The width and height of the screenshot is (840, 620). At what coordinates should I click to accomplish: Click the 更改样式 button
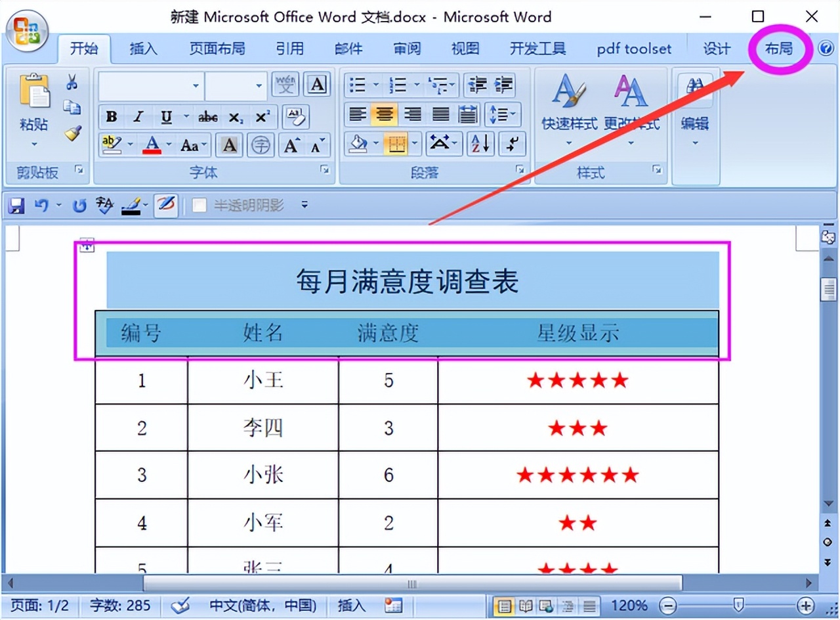point(632,108)
